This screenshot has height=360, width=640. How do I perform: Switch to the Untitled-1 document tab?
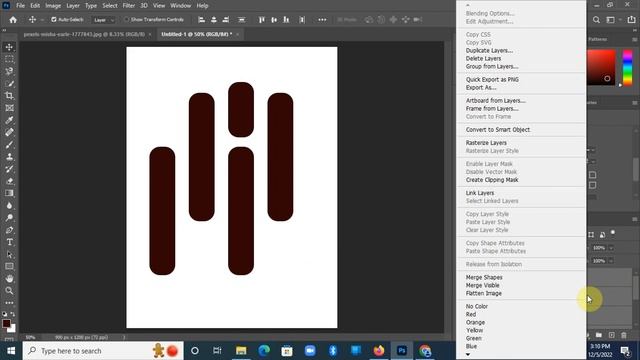tap(196, 34)
